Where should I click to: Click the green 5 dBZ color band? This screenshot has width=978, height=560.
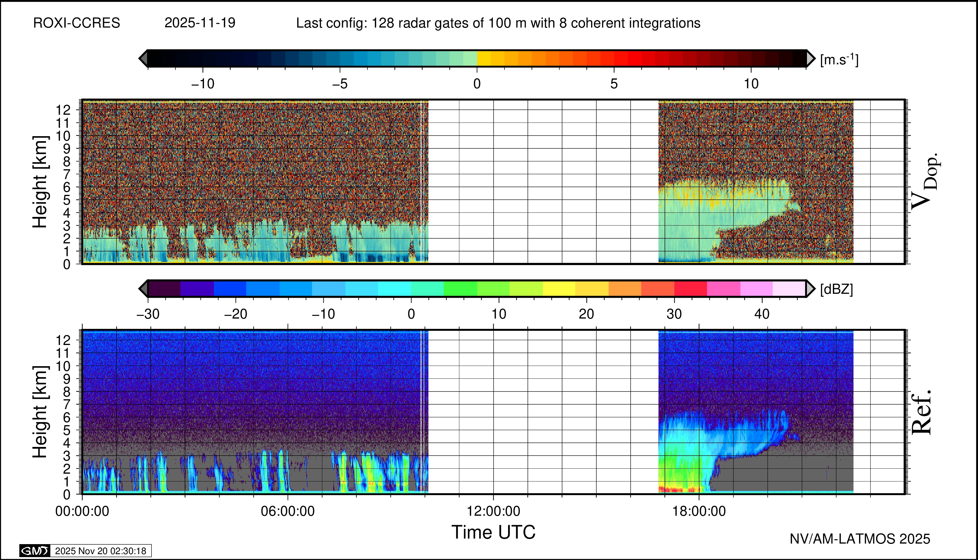click(460, 288)
